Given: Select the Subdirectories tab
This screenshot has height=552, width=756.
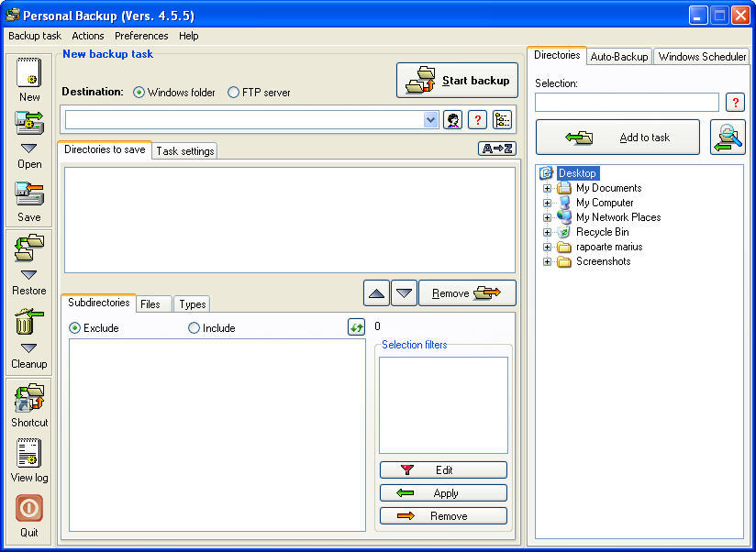Looking at the screenshot, I should tap(99, 303).
